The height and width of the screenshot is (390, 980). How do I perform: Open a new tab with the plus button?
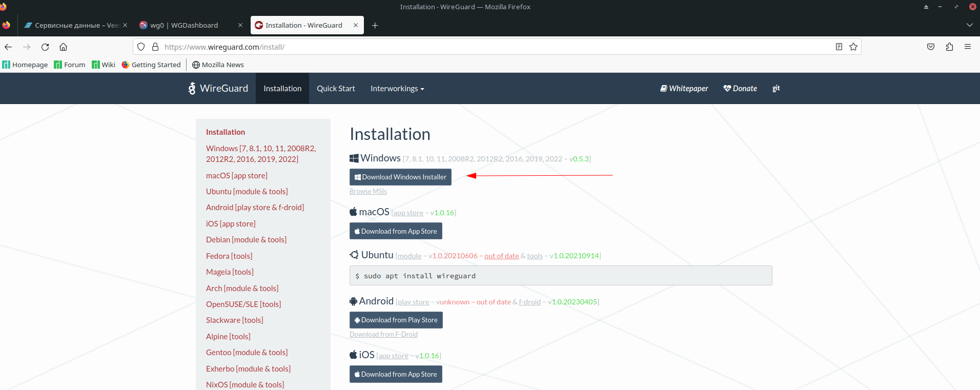point(375,25)
